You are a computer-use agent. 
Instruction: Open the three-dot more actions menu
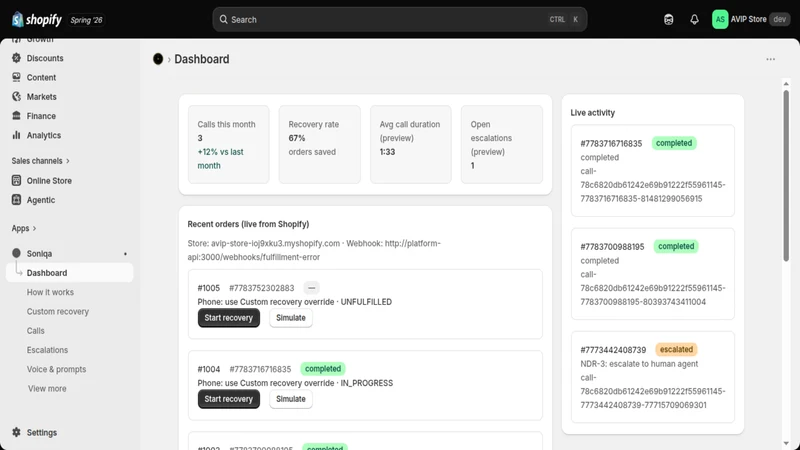click(x=770, y=59)
